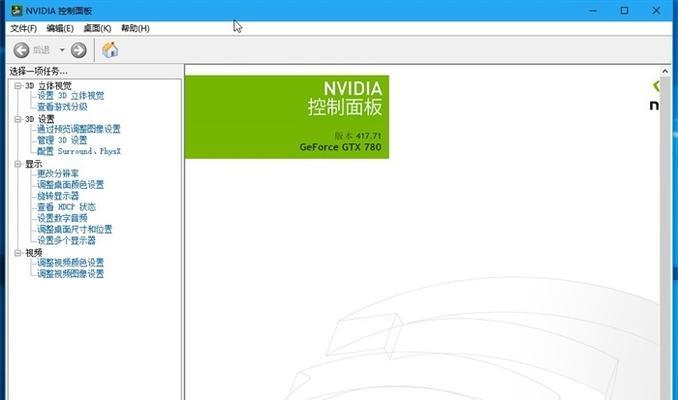Image resolution: width=678 pixels, height=400 pixels.
Task: Open 通过预览调整图像设置 link
Action: click(79, 129)
